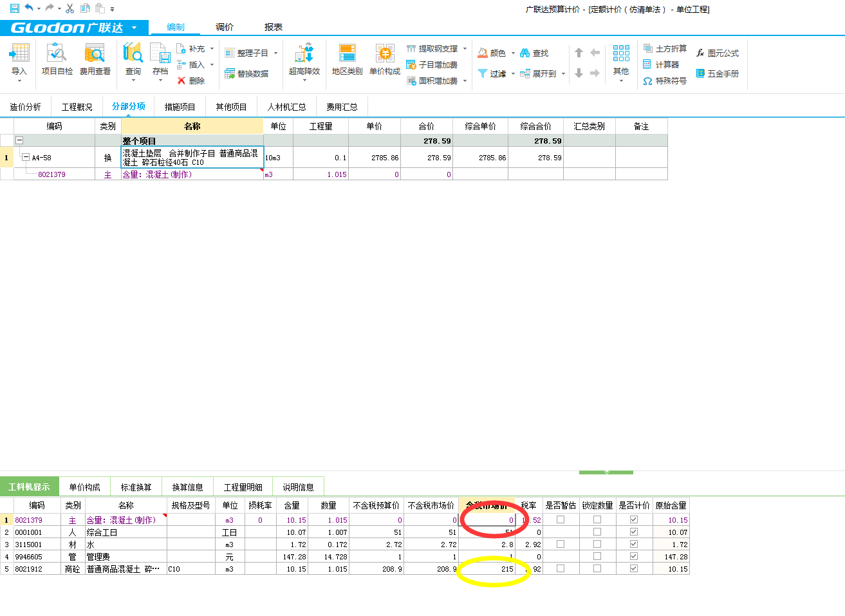Expand the 颜色 color dropdown arrow
The image size is (845, 616).
513,53
